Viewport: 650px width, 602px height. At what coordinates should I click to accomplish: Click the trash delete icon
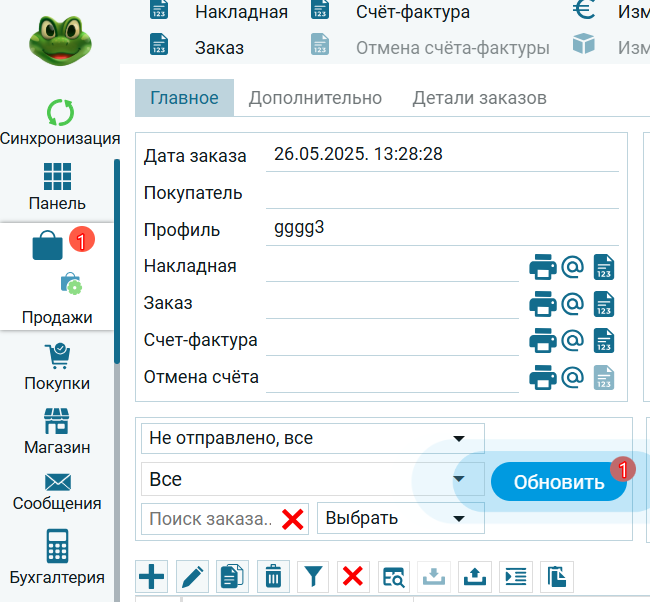(x=273, y=576)
